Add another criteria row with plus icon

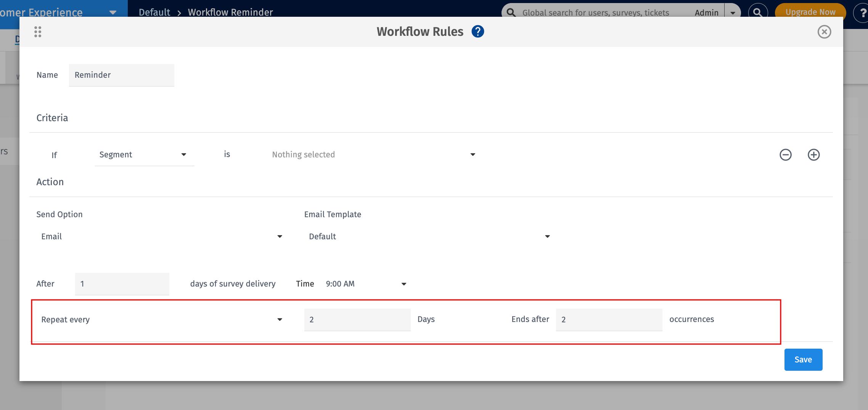814,155
